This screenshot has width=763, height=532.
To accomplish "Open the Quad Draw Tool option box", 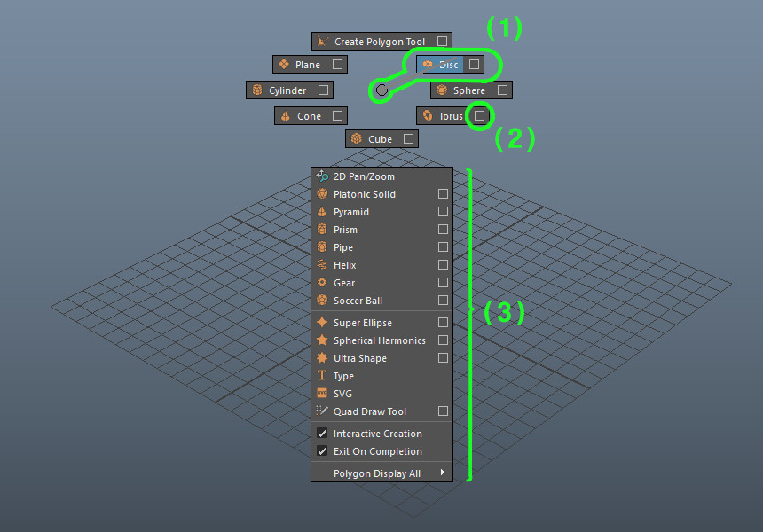I will [x=443, y=411].
